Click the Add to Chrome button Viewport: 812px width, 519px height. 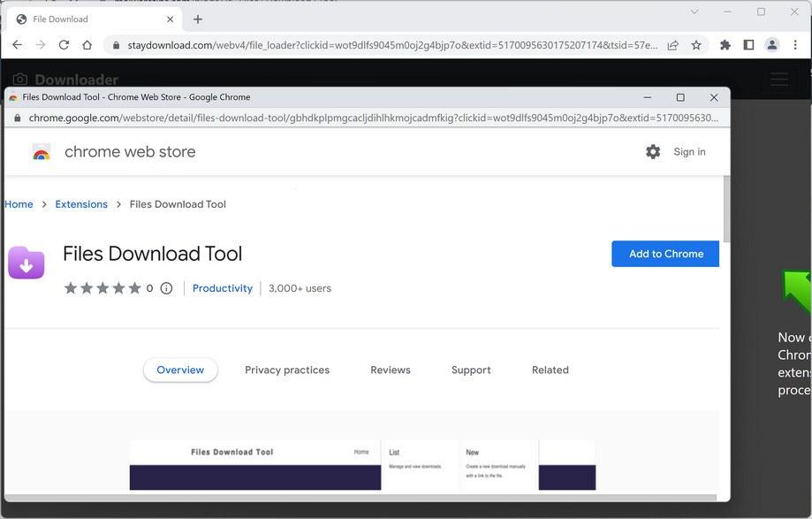[664, 254]
